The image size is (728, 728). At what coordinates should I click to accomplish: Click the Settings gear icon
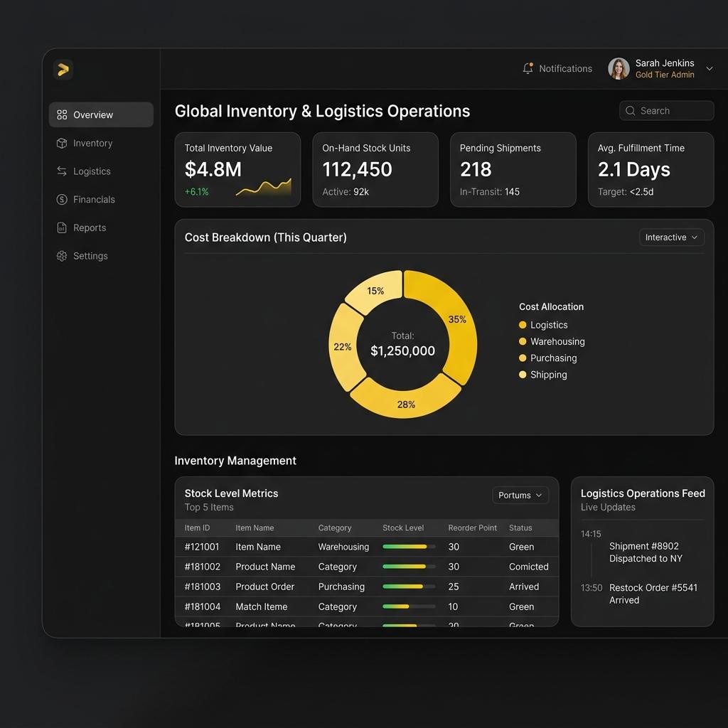pos(62,256)
